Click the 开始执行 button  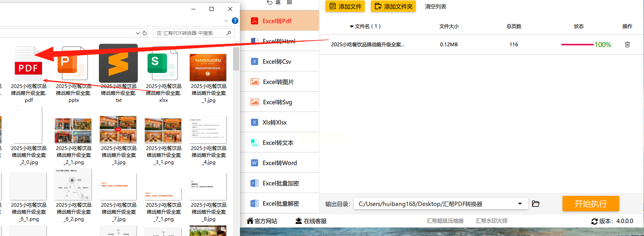591,204
